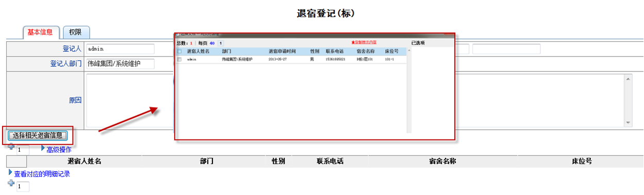Click the 每页 value 40 in the popup
644x195 pixels.
coord(212,43)
